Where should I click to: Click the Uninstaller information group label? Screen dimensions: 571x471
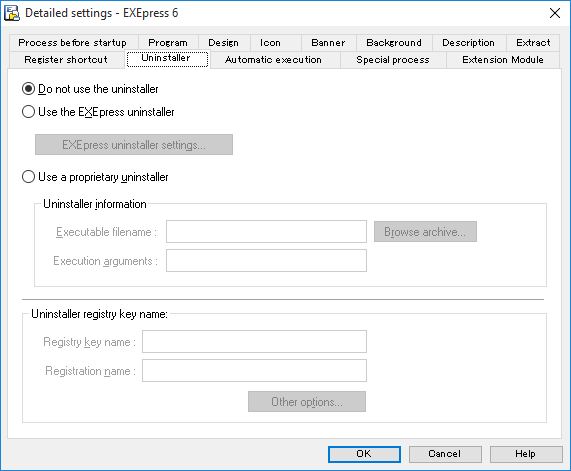click(x=95, y=204)
